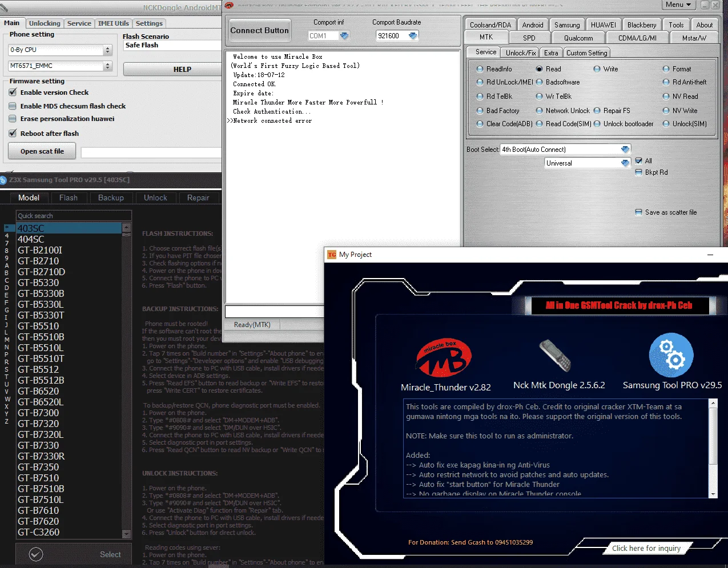Viewport: 728px width, 568px height.
Task: Open the Samsung tab in Miracle Box
Action: pyautogui.click(x=567, y=25)
